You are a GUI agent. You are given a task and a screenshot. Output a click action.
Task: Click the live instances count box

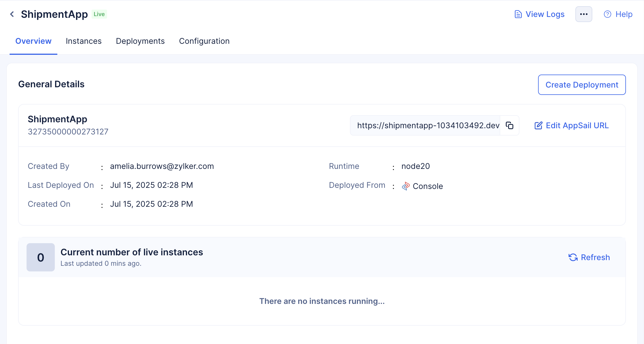[41, 257]
